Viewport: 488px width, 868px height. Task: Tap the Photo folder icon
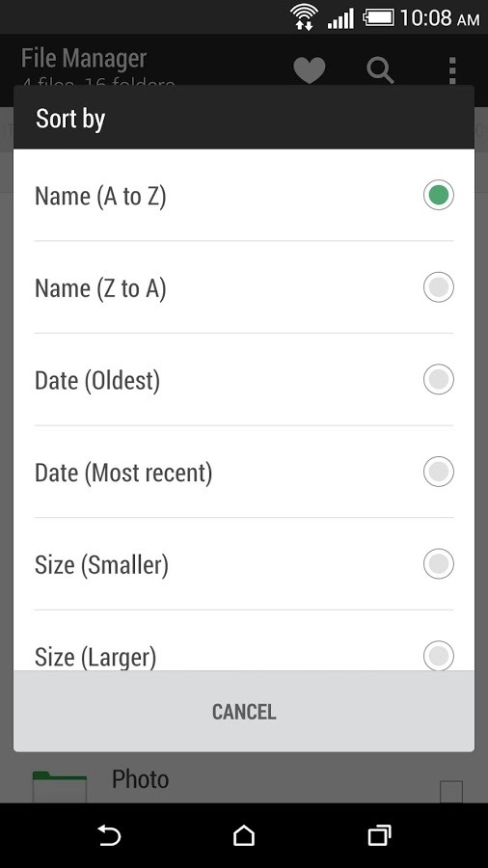click(x=60, y=786)
